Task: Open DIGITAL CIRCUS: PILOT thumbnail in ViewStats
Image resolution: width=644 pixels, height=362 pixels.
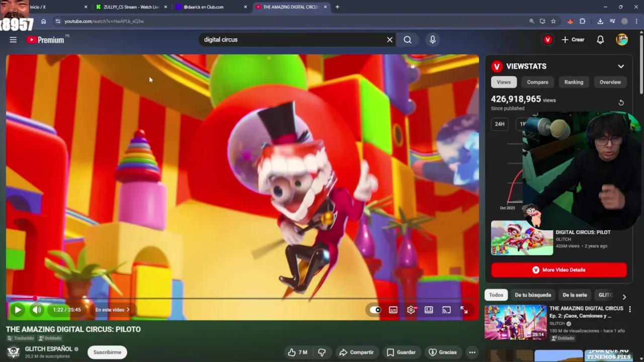Action: point(522,238)
